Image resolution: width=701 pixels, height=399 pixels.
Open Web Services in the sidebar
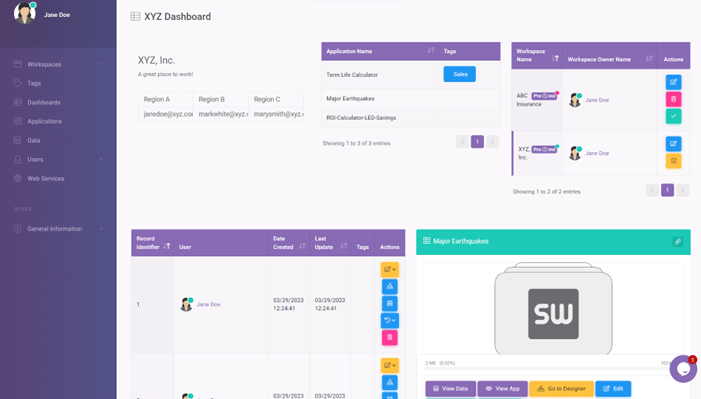tap(46, 178)
